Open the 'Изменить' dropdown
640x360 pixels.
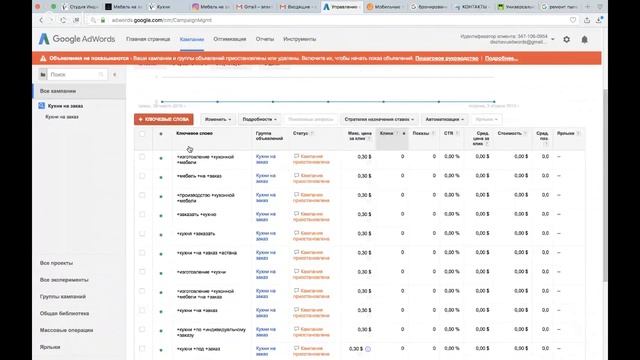(x=218, y=119)
